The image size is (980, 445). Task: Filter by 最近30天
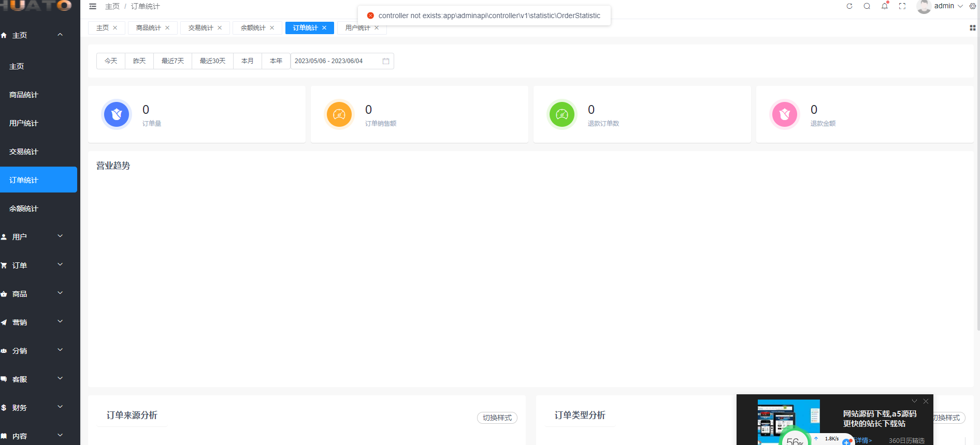pos(213,61)
